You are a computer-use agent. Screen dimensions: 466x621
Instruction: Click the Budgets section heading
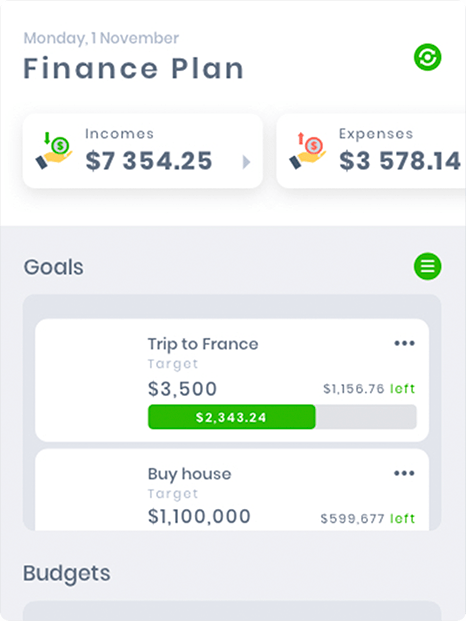[x=67, y=573]
